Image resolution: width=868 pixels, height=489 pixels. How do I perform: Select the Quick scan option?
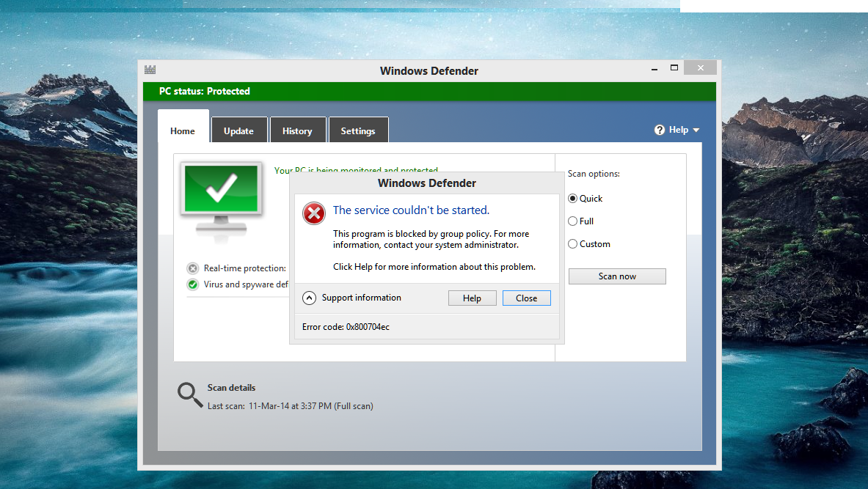point(573,199)
